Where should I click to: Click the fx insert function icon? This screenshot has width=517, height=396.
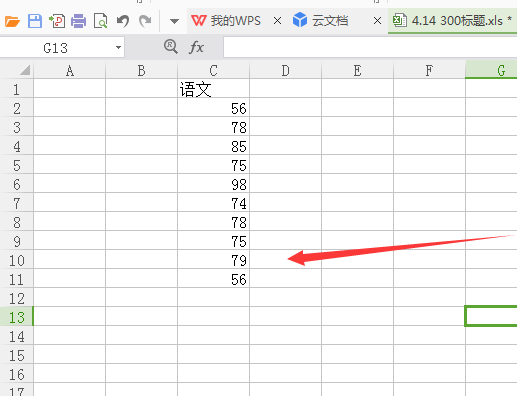(196, 47)
